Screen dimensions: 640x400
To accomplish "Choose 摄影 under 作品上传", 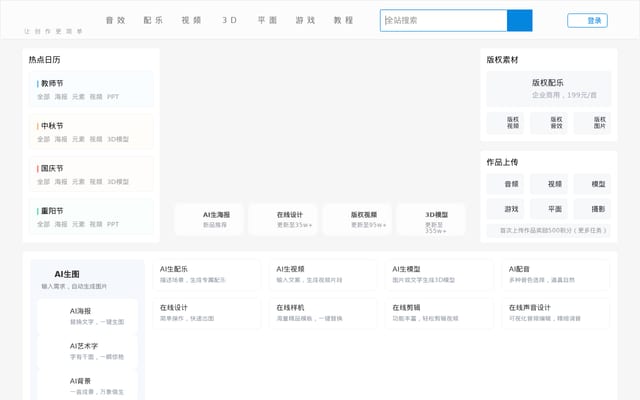I will [x=592, y=209].
